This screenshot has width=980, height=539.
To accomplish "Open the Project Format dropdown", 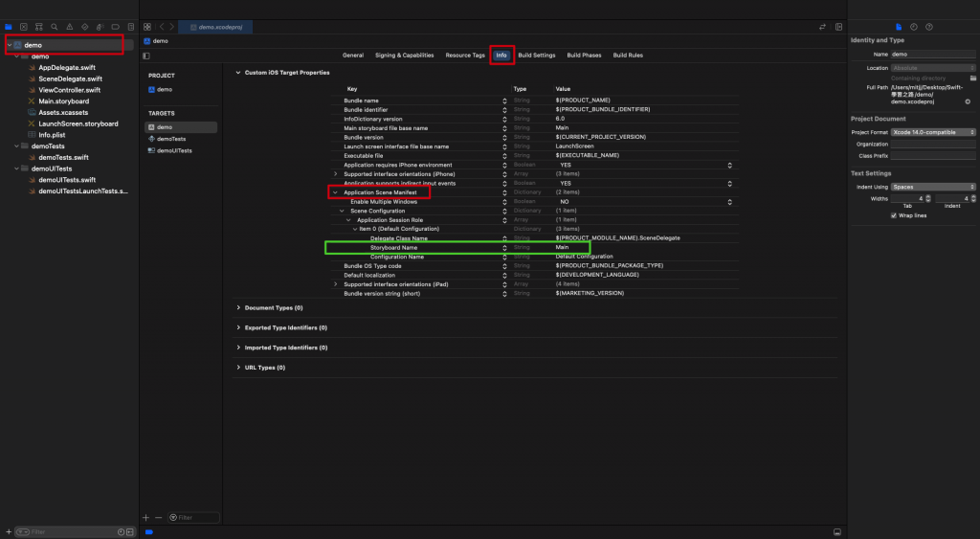I will coord(933,132).
